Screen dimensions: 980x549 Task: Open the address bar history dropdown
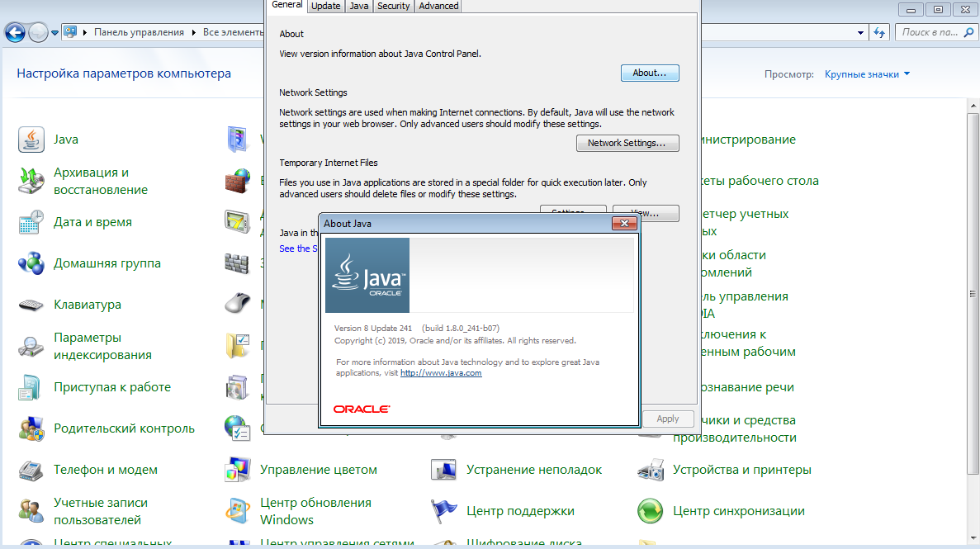860,32
